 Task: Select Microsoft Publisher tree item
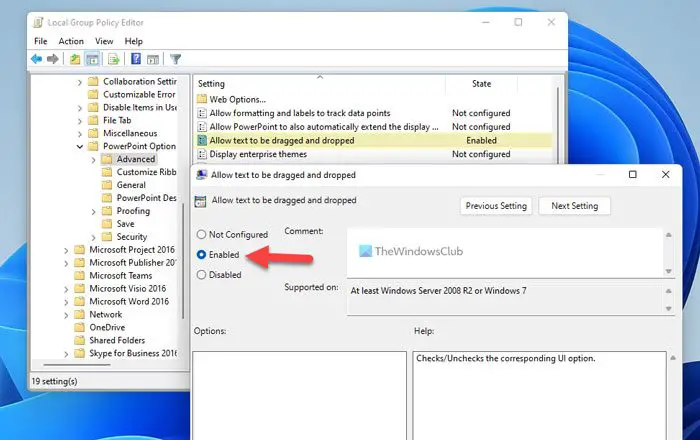pyautogui.click(x=133, y=262)
